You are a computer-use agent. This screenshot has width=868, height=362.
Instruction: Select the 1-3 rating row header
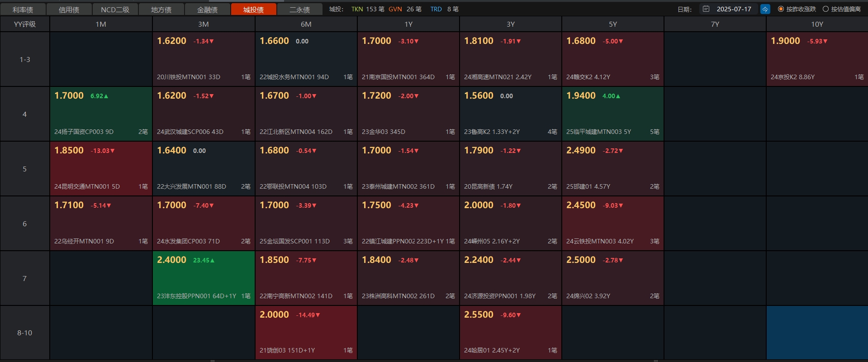(x=25, y=59)
